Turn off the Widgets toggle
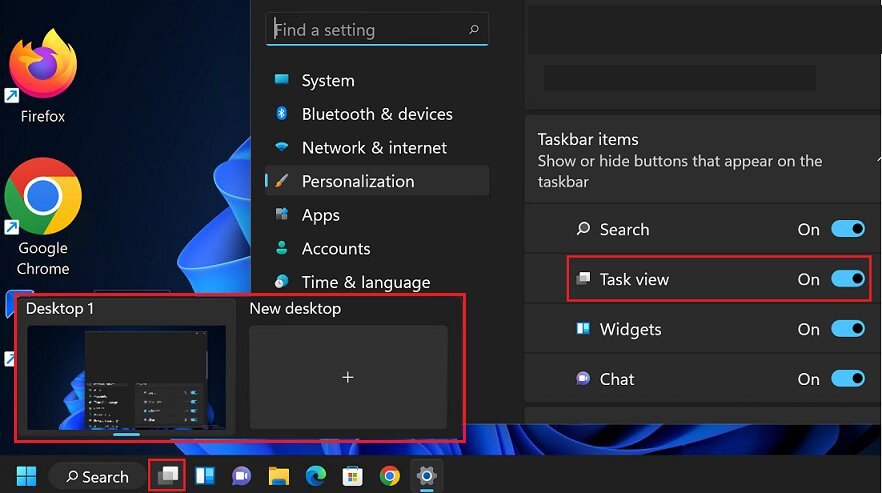 (x=848, y=329)
